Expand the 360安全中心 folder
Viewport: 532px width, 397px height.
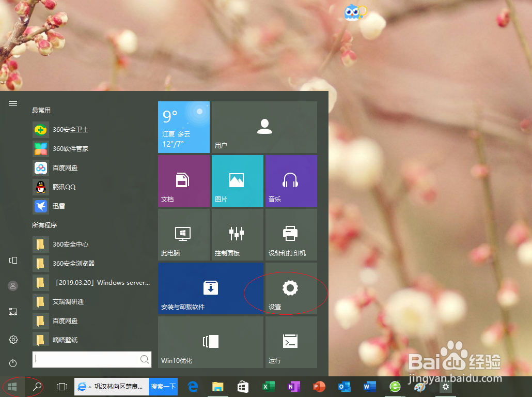91,245
